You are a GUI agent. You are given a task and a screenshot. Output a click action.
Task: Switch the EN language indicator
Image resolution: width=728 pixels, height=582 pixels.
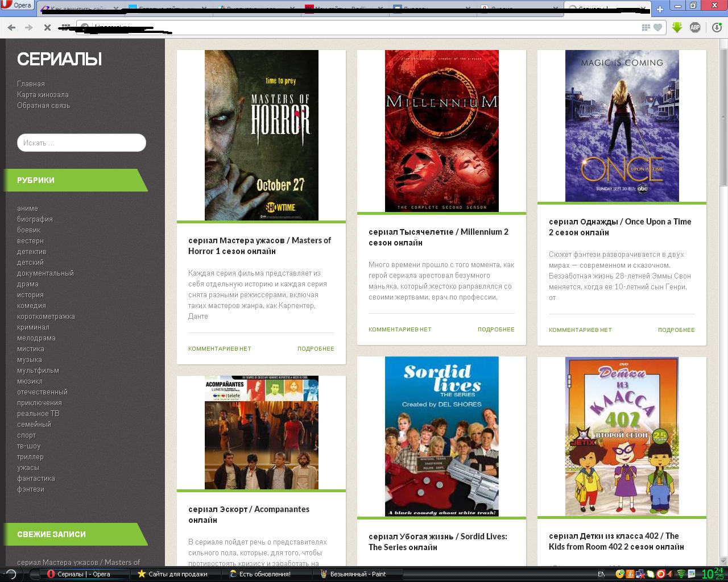[x=601, y=574]
